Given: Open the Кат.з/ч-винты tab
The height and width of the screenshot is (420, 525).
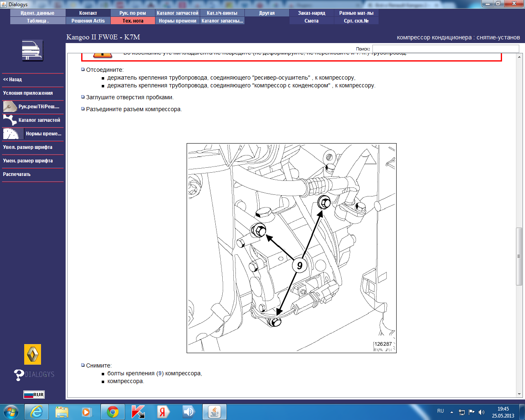Looking at the screenshot, I should pos(222,13).
